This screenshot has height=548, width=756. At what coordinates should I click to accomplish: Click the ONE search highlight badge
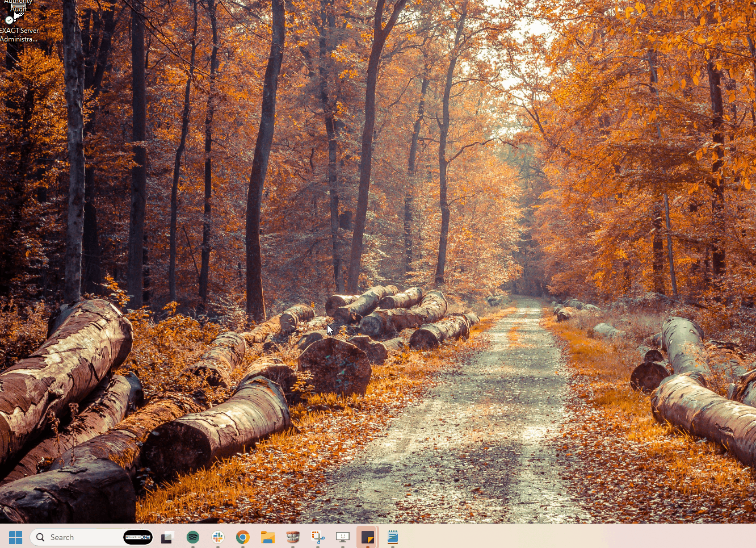point(138,537)
